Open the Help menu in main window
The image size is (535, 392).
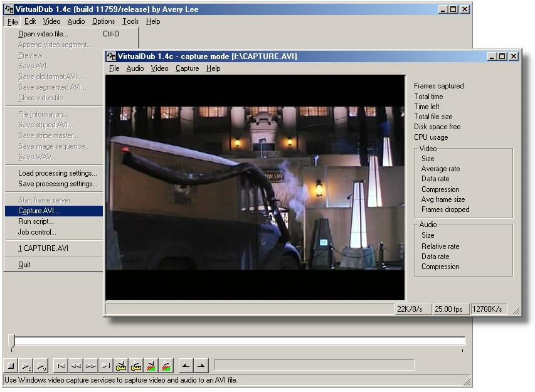[153, 21]
